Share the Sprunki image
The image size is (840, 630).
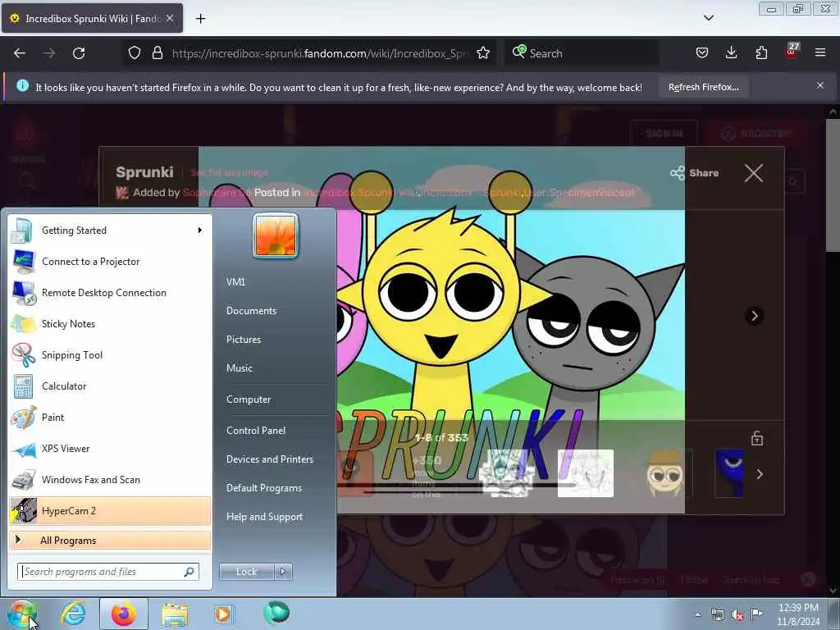click(694, 173)
